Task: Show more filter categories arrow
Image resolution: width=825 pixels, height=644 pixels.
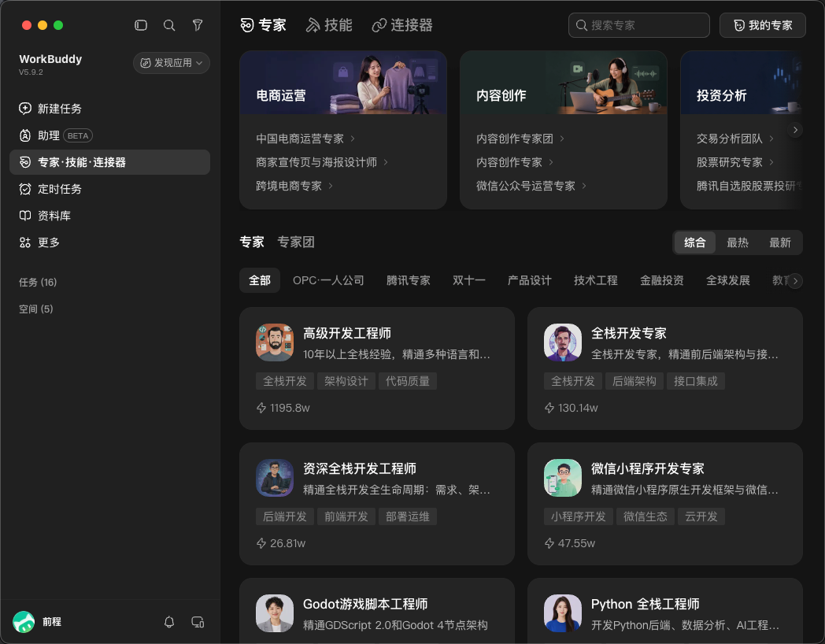Action: (795, 281)
